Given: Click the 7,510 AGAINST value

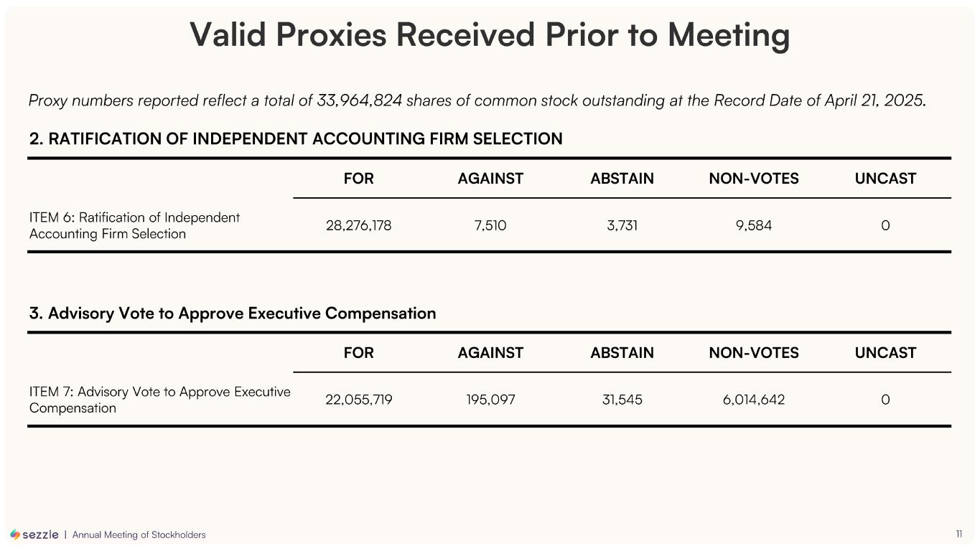Looking at the screenshot, I should pos(490,225).
